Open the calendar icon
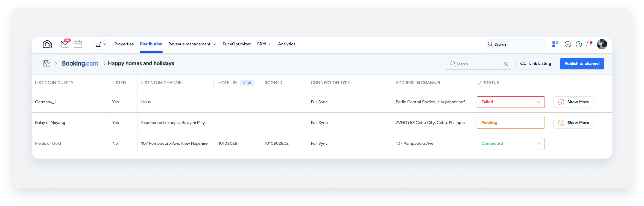Viewport: 644px width, 206px height. (x=78, y=44)
